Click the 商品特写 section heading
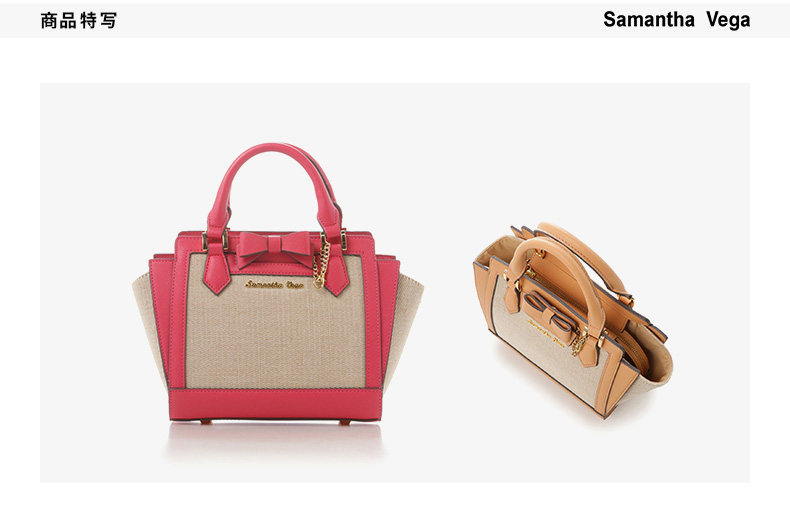 pos(79,21)
